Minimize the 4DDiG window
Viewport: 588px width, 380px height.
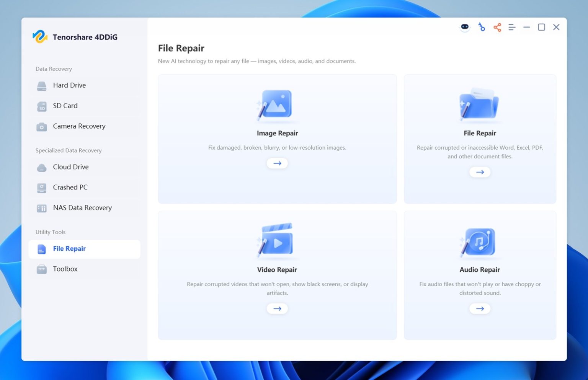[527, 27]
